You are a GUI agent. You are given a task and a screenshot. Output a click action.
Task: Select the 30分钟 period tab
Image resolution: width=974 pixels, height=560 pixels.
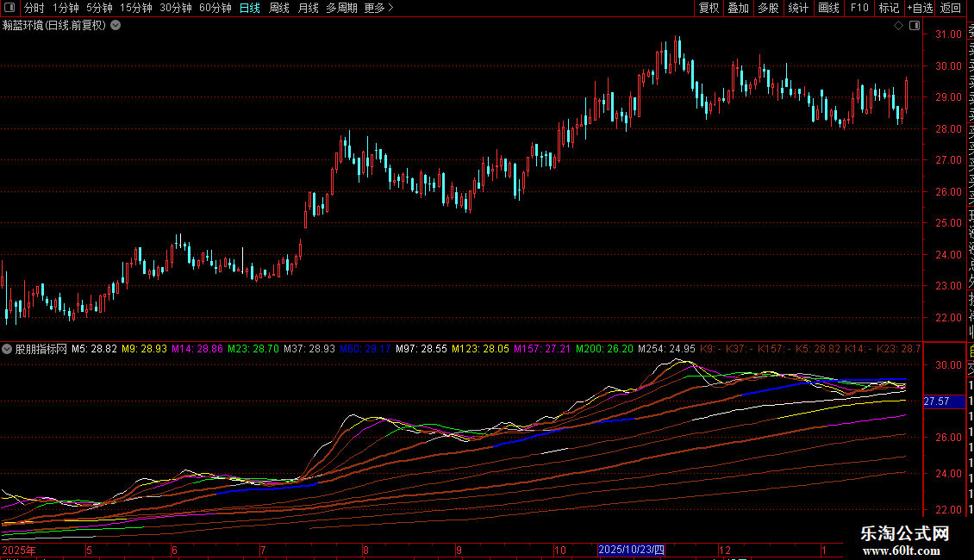pos(175,8)
